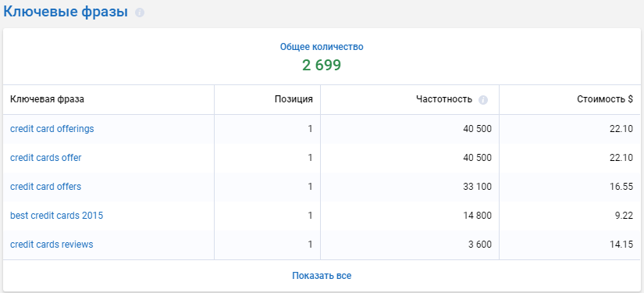
Task: Select cost value 14.15
Action: [x=621, y=245]
